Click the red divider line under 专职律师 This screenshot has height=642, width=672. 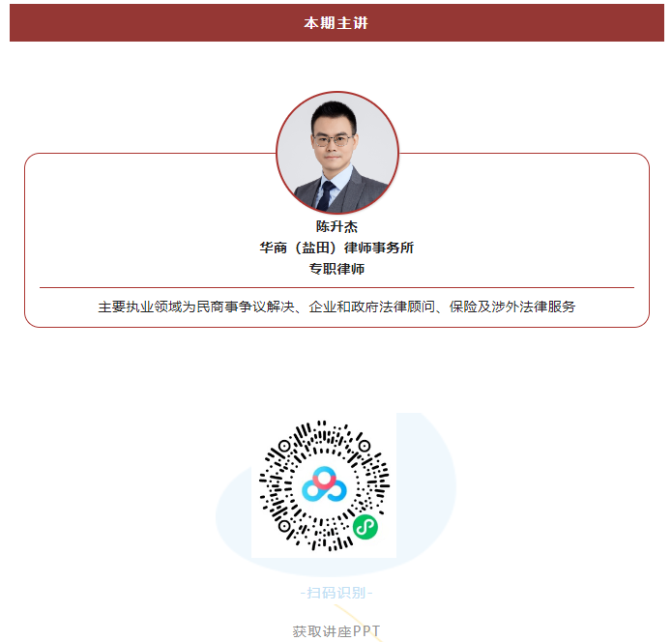point(336,287)
